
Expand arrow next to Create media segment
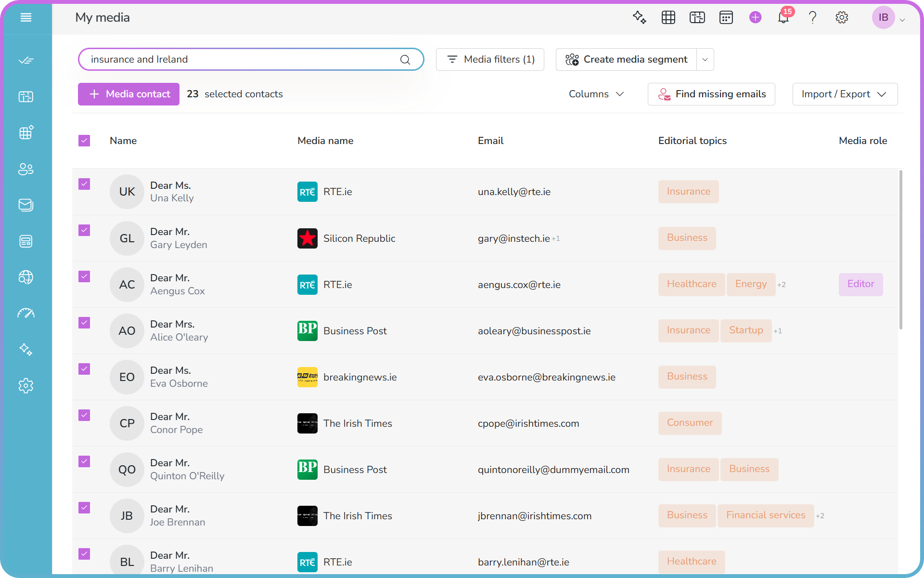coord(705,59)
